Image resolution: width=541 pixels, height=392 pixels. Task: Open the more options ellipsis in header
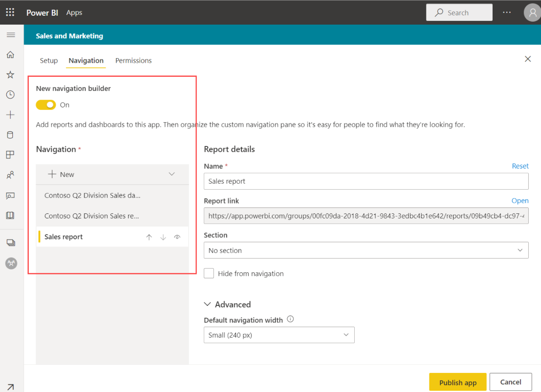point(507,12)
